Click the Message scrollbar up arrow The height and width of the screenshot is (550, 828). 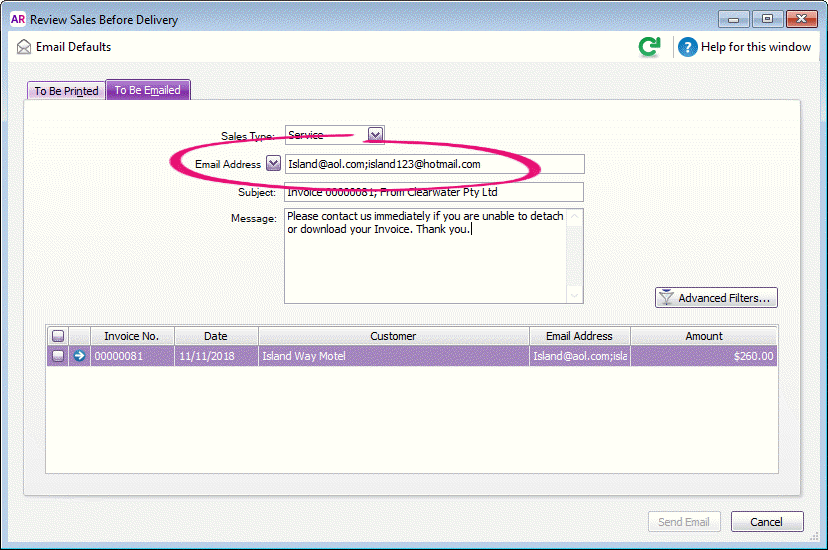point(575,216)
